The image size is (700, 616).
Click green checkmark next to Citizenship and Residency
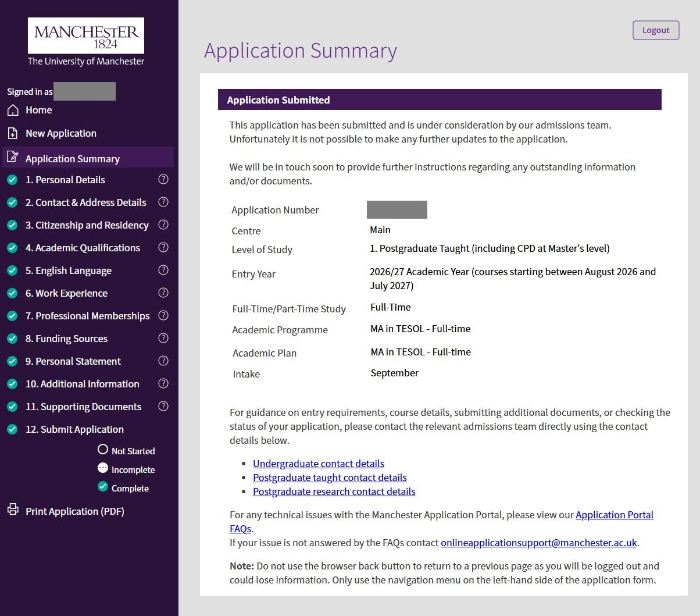12,225
